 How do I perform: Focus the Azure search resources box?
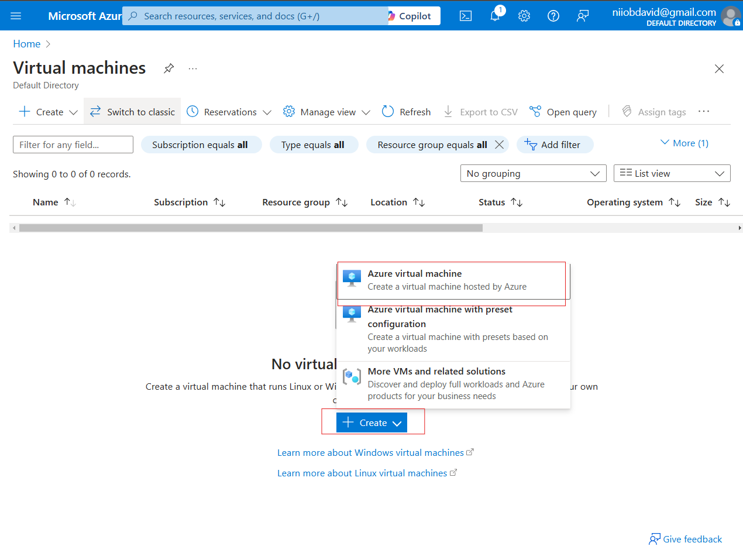(x=256, y=16)
